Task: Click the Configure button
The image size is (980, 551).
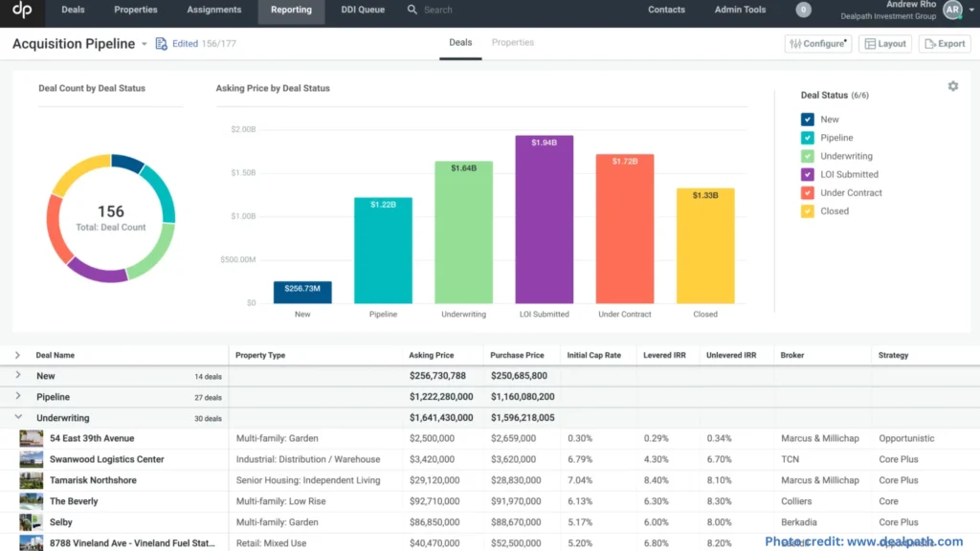Action: point(817,44)
